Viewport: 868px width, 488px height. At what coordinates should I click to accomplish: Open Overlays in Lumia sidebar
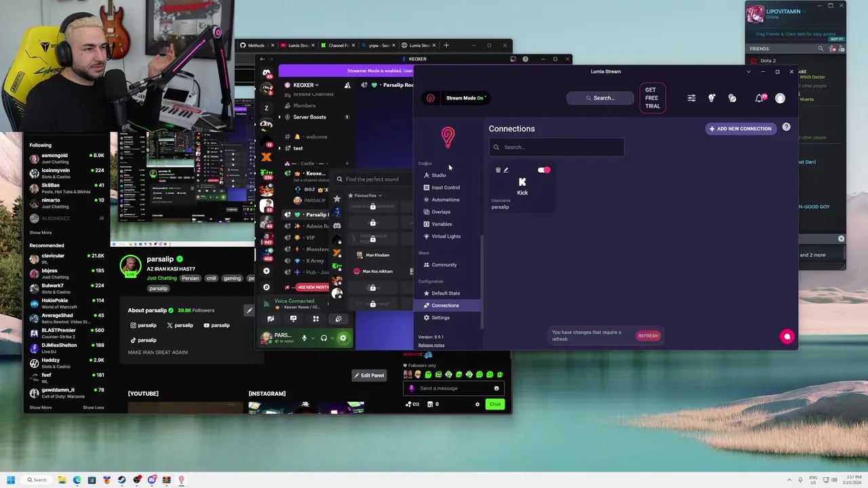[448, 212]
